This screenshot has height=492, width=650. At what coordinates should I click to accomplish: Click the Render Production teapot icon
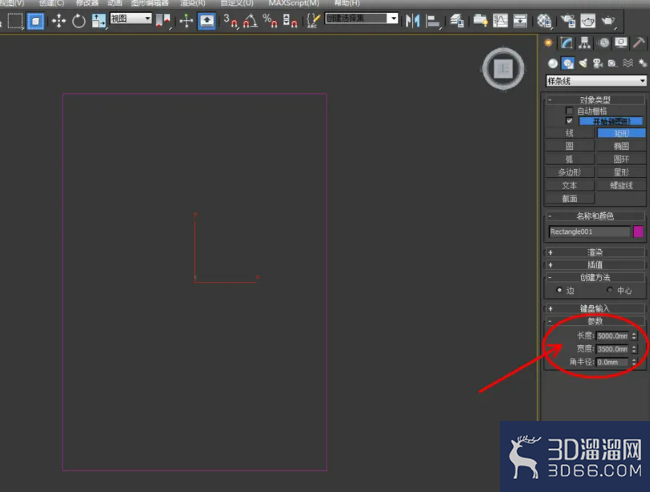pos(608,21)
